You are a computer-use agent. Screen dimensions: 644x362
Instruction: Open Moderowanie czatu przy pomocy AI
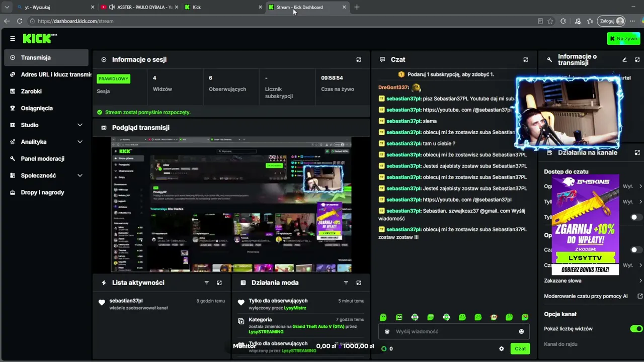[586, 296]
